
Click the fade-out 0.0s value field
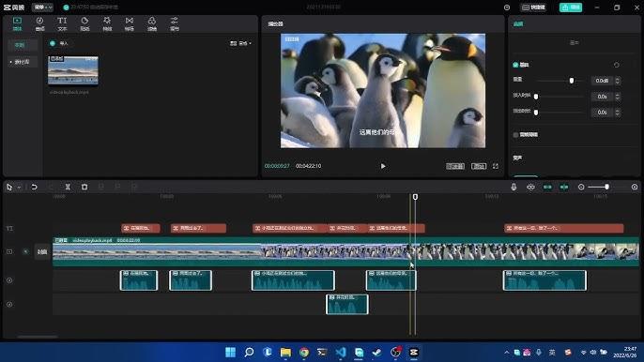click(602, 112)
